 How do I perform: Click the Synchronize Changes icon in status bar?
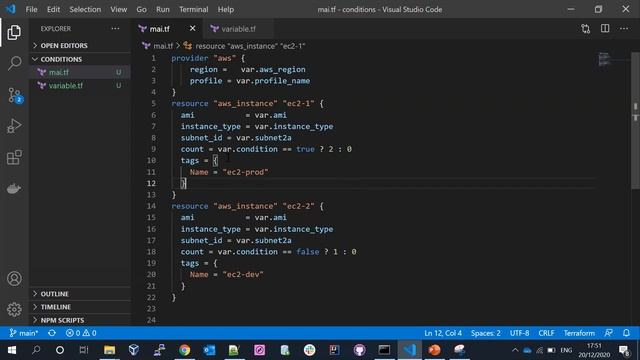(52, 333)
